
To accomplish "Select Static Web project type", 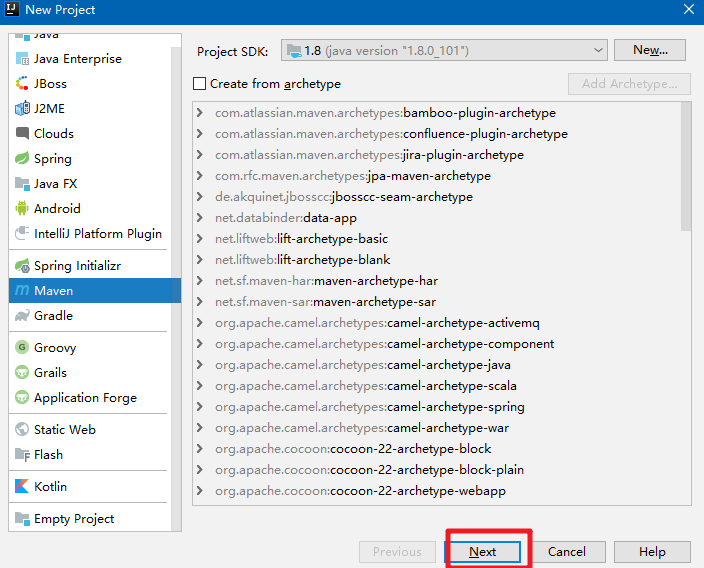I will pyautogui.click(x=90, y=429).
